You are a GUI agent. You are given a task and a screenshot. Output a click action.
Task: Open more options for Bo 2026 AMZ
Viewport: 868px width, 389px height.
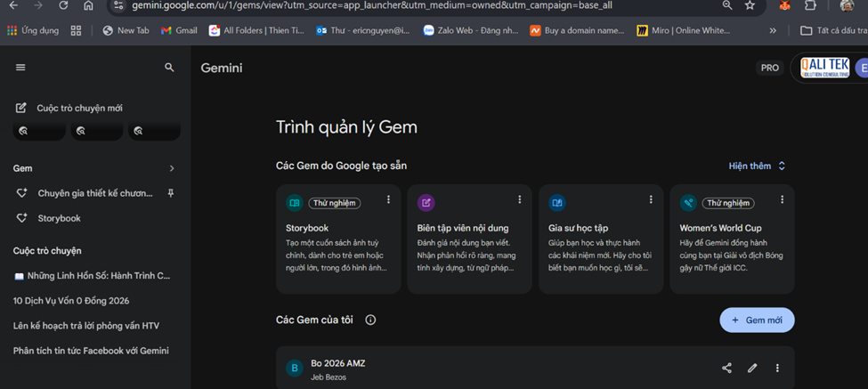click(777, 369)
